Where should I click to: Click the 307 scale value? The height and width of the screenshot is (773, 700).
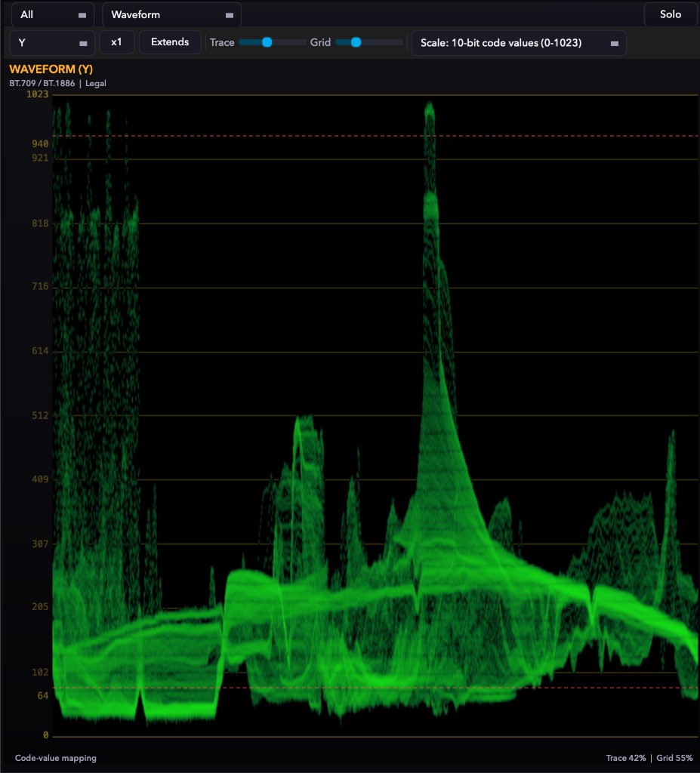[x=40, y=544]
